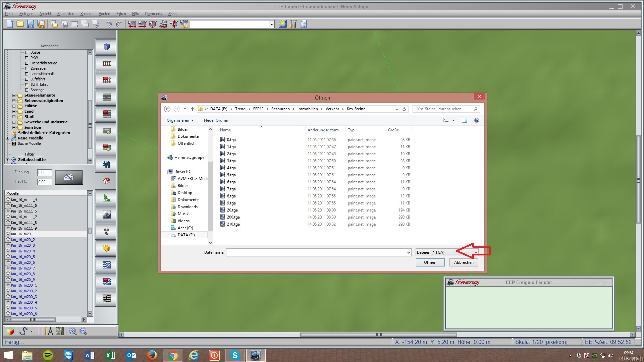The width and height of the screenshot is (644, 362).
Task: Click the save disk icon in toolbar
Action: coord(31,24)
